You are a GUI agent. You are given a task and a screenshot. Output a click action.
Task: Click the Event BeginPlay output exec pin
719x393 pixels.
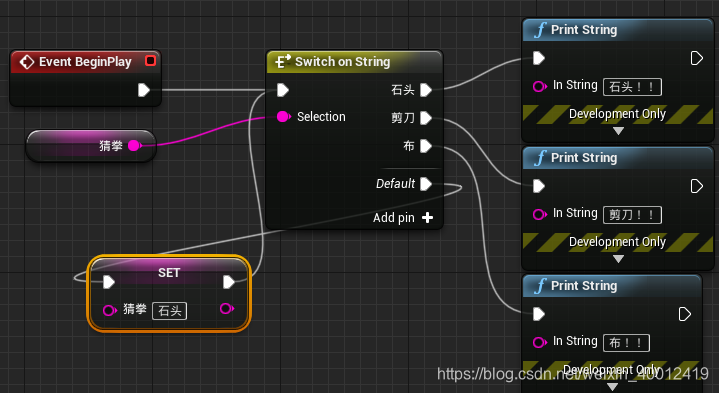click(144, 90)
